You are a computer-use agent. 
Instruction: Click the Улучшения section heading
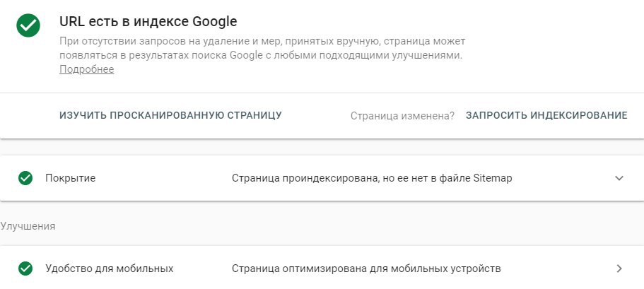28,226
